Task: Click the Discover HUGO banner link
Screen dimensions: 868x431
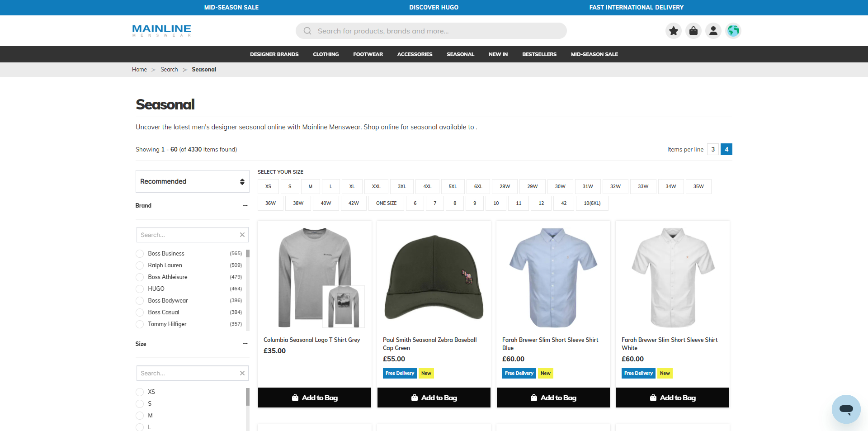Action: pyautogui.click(x=434, y=7)
